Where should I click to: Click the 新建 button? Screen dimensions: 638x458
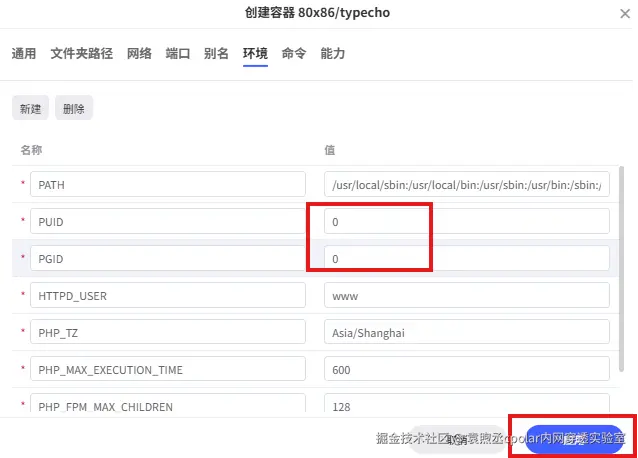[31, 108]
